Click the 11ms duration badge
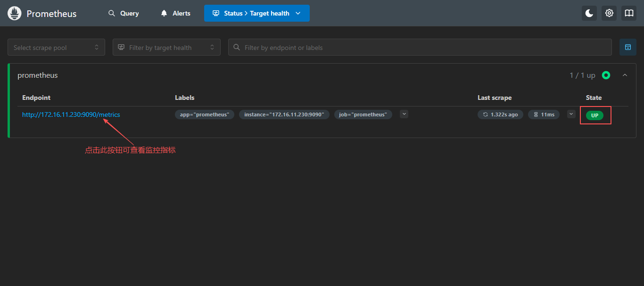Image resolution: width=644 pixels, height=286 pixels. coord(544,114)
